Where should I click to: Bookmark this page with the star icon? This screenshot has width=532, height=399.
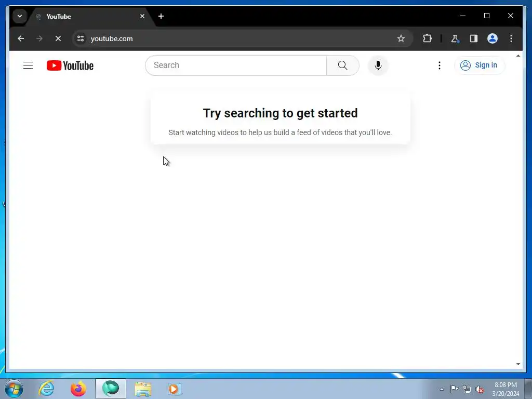[401, 38]
